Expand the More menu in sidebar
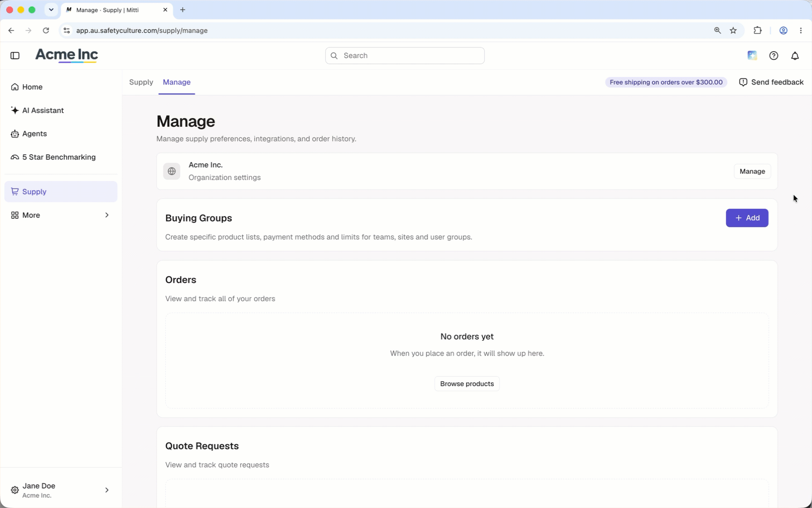 tap(61, 215)
